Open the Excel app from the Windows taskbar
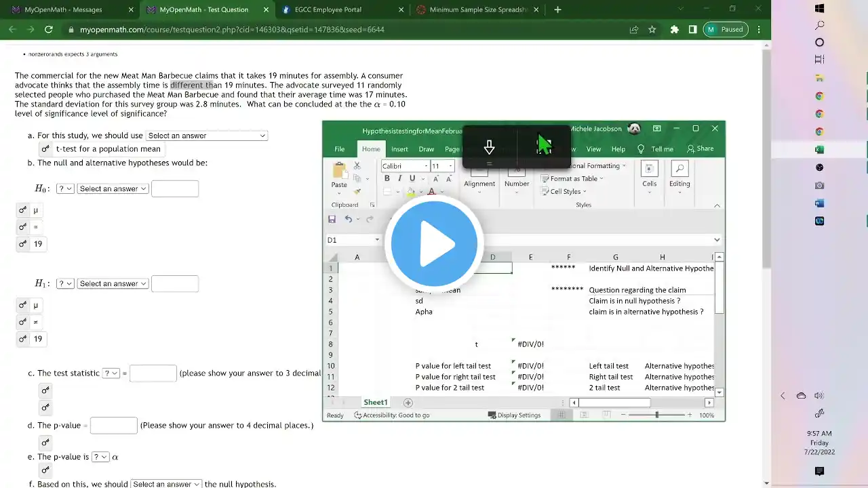 click(x=819, y=149)
